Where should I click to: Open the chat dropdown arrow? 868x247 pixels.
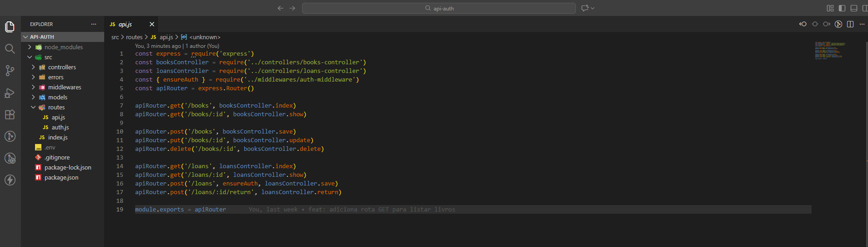tap(593, 8)
